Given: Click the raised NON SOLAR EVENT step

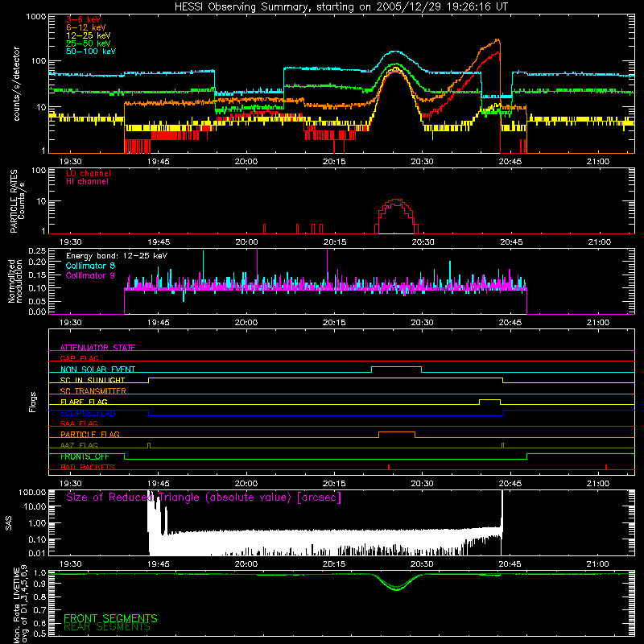Looking at the screenshot, I should tap(396, 367).
